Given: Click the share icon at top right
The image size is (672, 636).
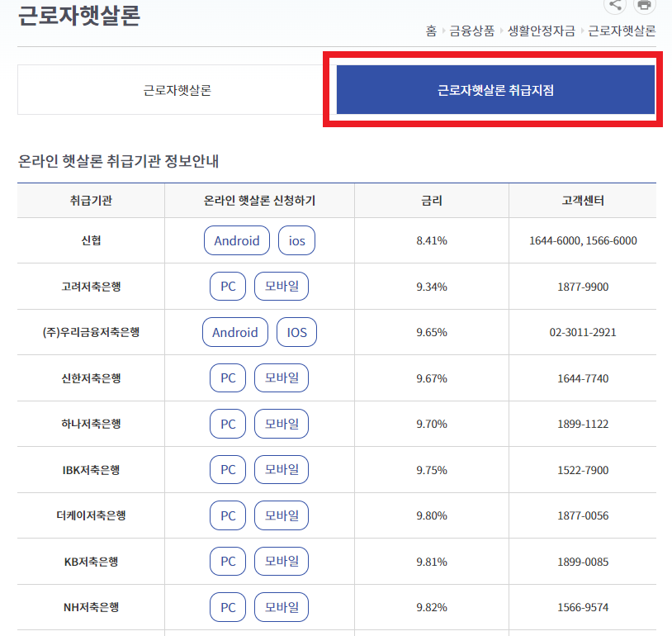Looking at the screenshot, I should click(615, 5).
